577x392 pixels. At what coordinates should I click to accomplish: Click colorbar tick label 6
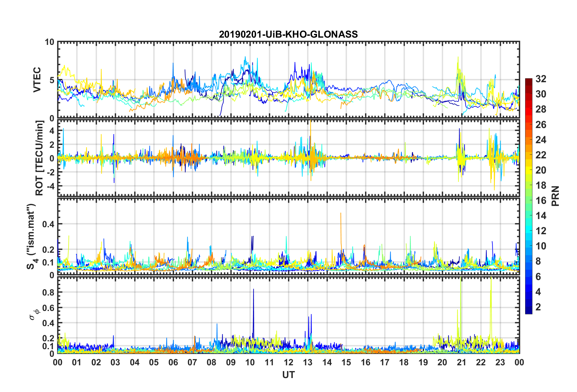coord(538,276)
